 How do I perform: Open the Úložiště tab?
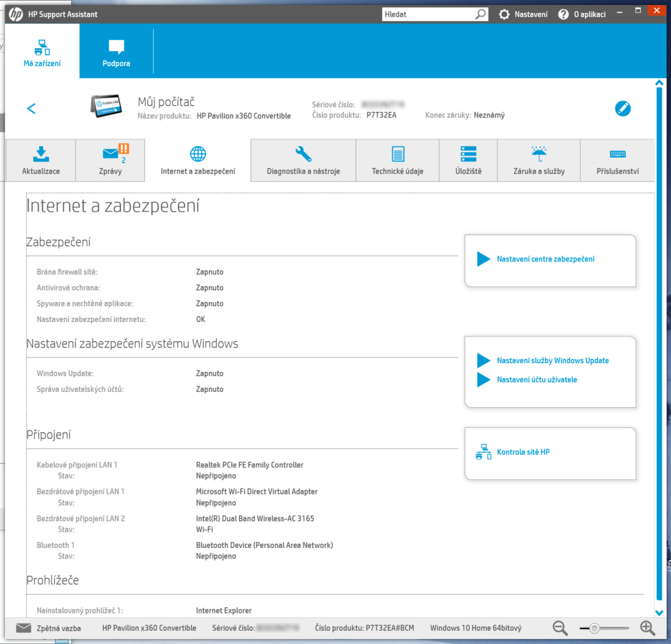[x=468, y=160]
